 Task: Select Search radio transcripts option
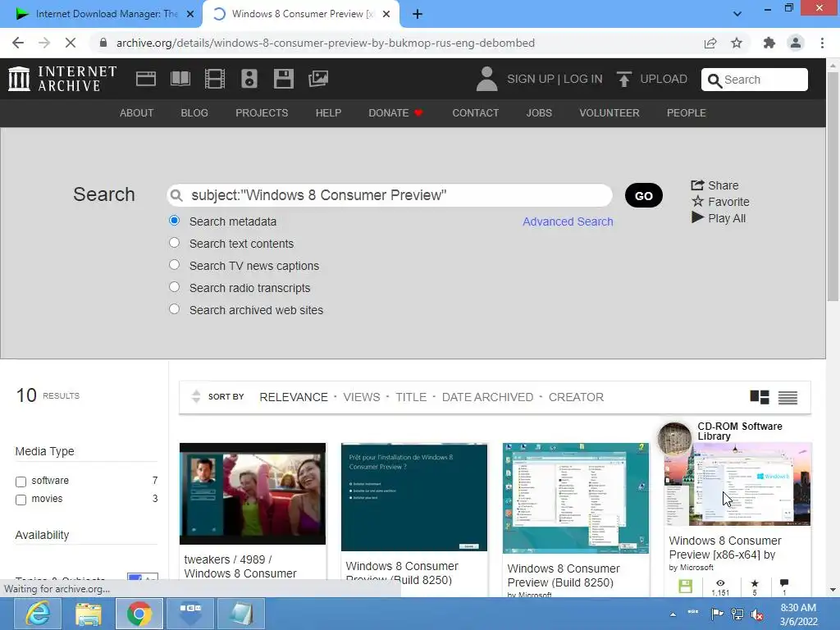(174, 286)
